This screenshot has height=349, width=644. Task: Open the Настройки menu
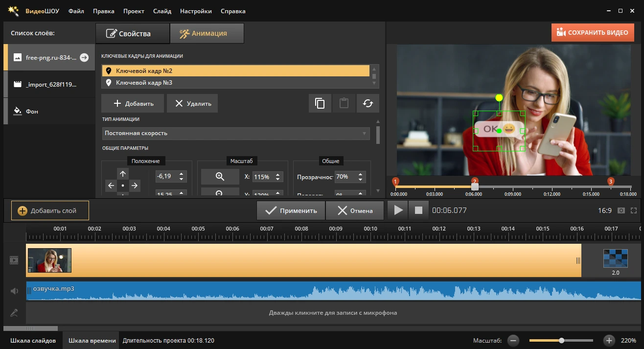[x=196, y=11]
